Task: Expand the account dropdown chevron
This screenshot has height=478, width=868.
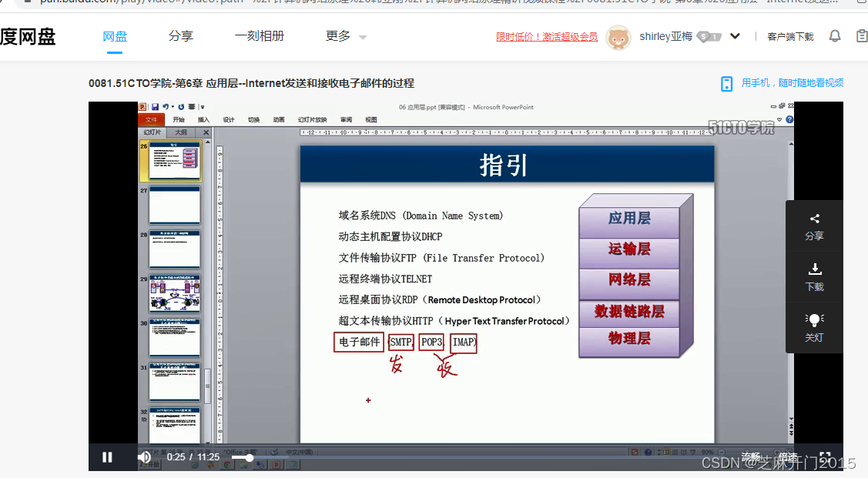Action: coord(735,36)
